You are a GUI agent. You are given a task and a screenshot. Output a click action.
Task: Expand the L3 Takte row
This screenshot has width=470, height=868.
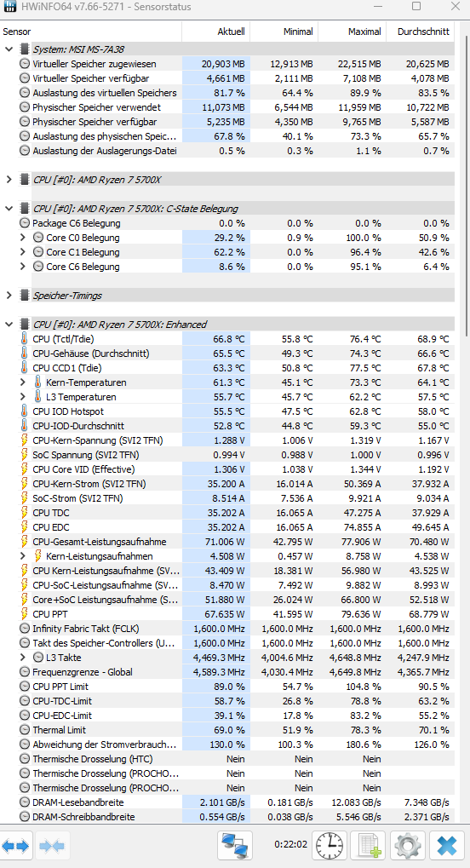pos(23,658)
